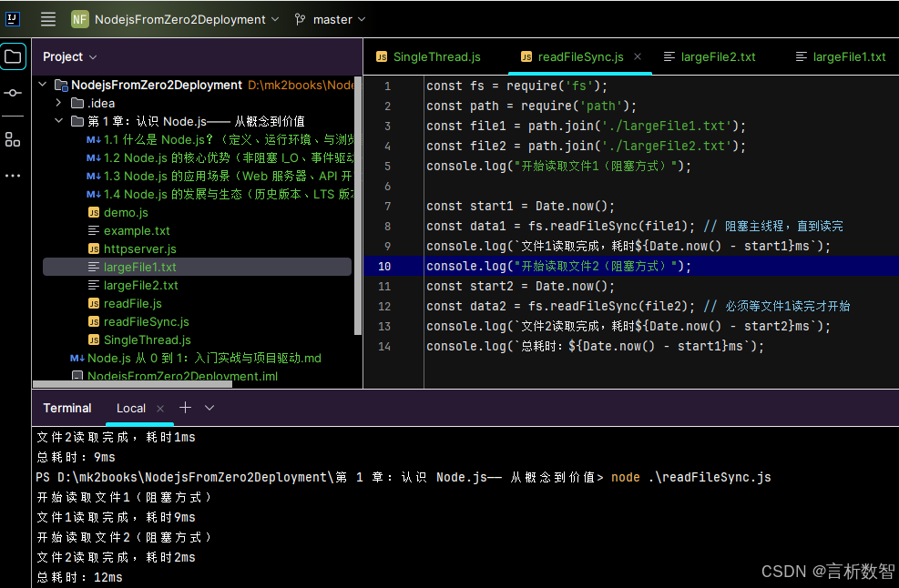Place cursor on line 14 总耗时 code
899x588 pixels.
click(595, 346)
